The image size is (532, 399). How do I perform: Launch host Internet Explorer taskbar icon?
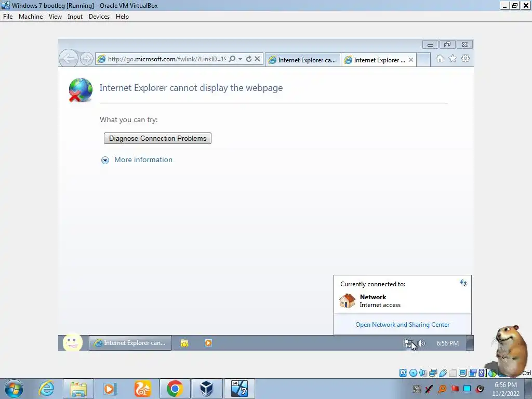[46, 389]
